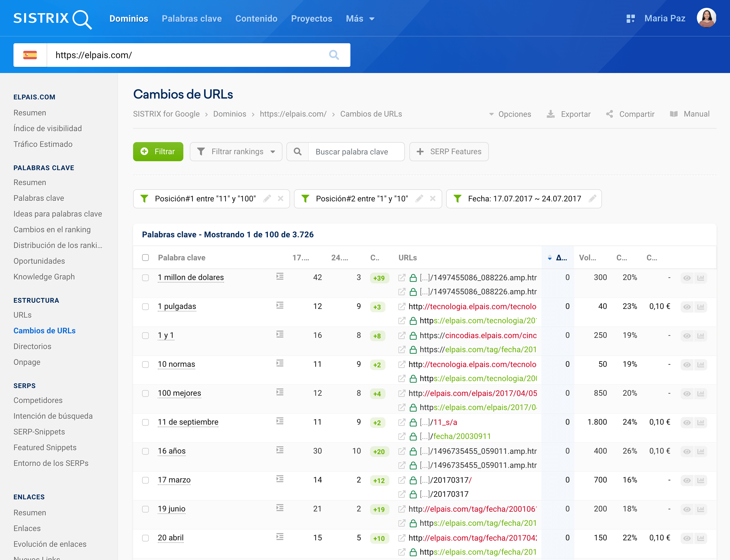
Task: Show history chart for 100 mejores
Action: coord(701,394)
